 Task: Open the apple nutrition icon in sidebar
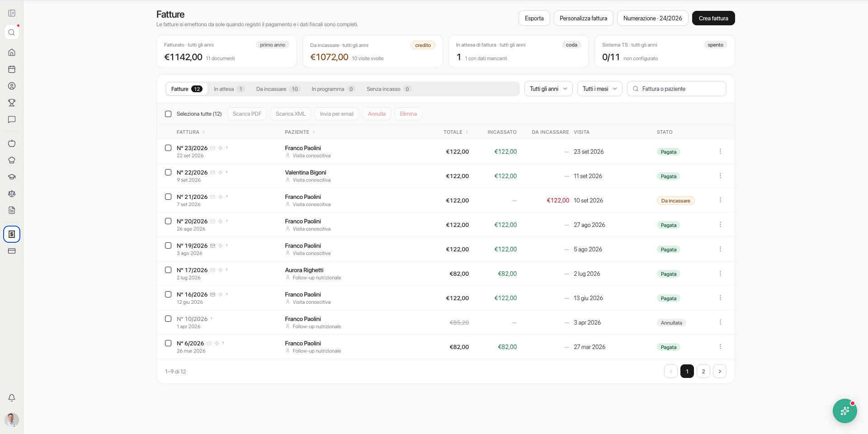pyautogui.click(x=12, y=143)
